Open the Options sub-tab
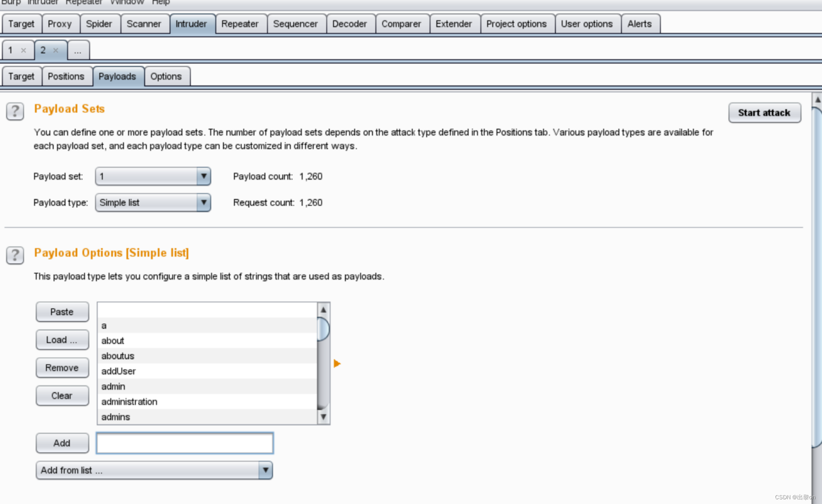The width and height of the screenshot is (822, 504). click(166, 76)
